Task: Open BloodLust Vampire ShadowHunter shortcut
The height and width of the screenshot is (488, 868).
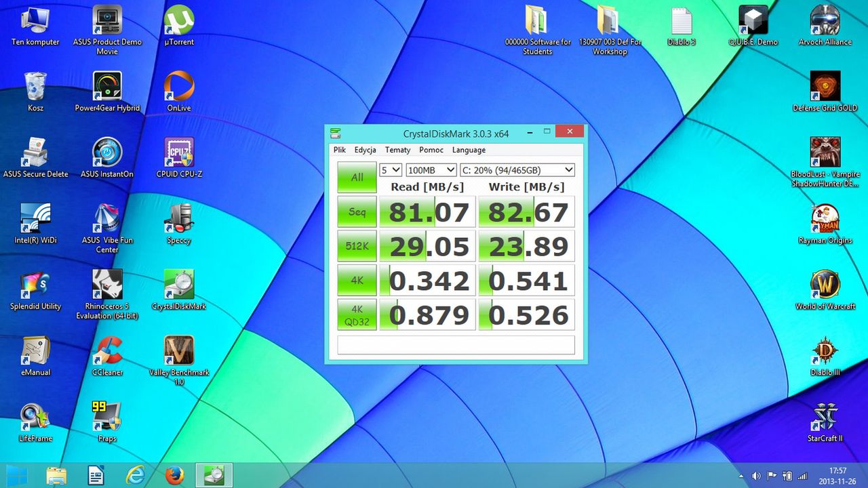Action: [x=825, y=163]
